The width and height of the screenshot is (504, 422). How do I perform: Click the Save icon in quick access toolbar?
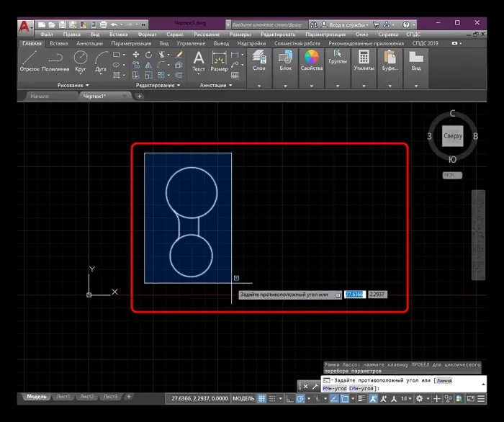(x=63, y=24)
